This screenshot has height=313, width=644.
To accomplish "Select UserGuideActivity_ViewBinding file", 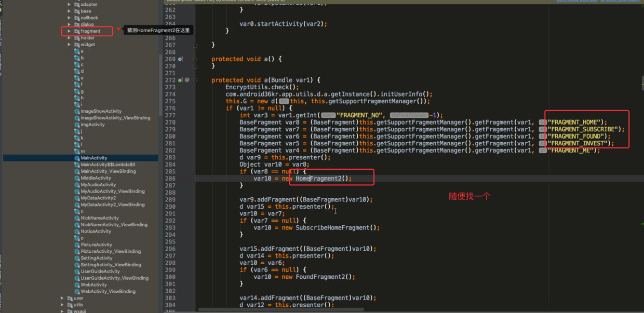I will coord(114,278).
